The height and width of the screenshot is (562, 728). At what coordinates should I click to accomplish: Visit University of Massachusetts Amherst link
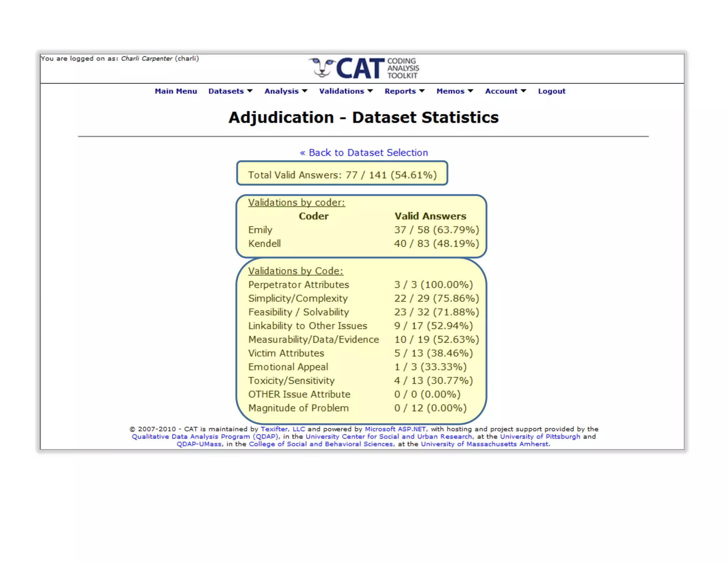485,444
